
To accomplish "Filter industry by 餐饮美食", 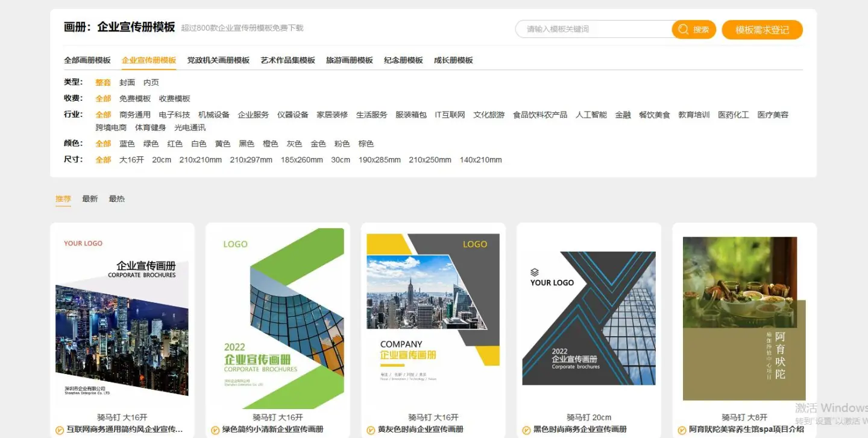I will (655, 115).
